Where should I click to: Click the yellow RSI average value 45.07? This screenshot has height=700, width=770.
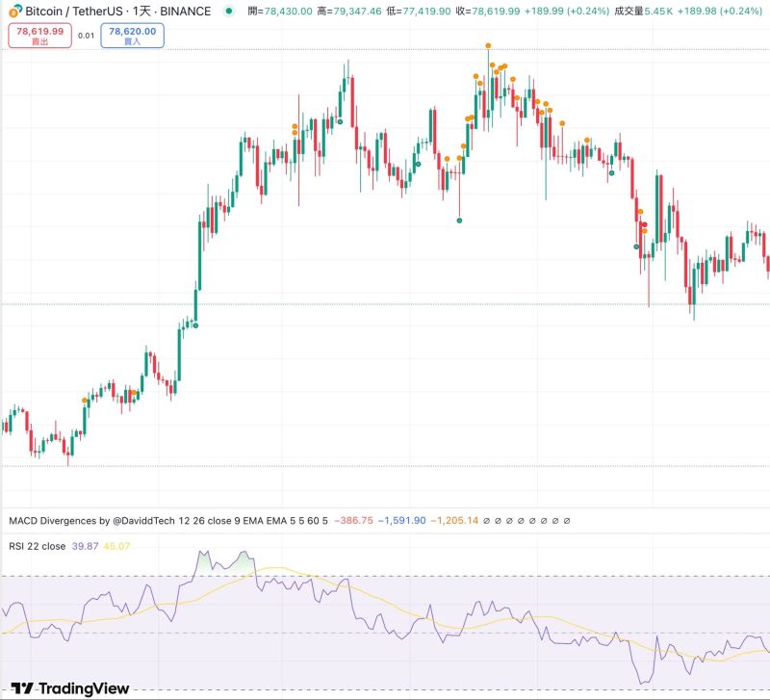[x=116, y=546]
